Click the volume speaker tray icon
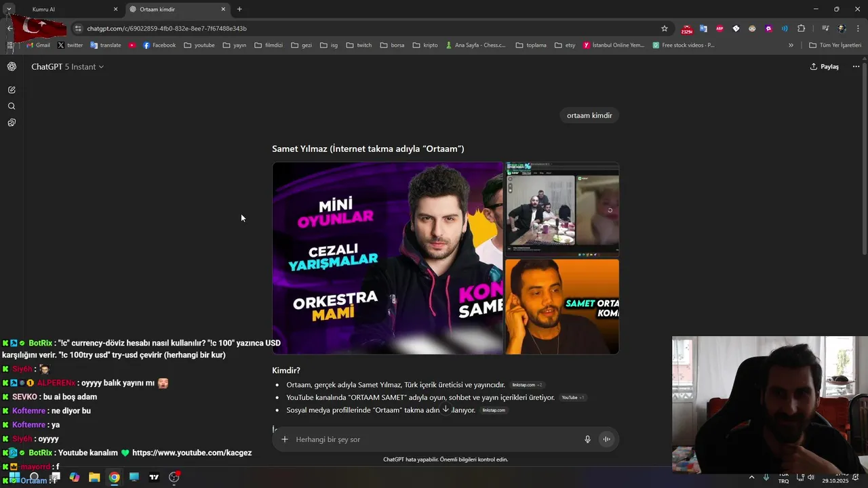 (x=810, y=478)
